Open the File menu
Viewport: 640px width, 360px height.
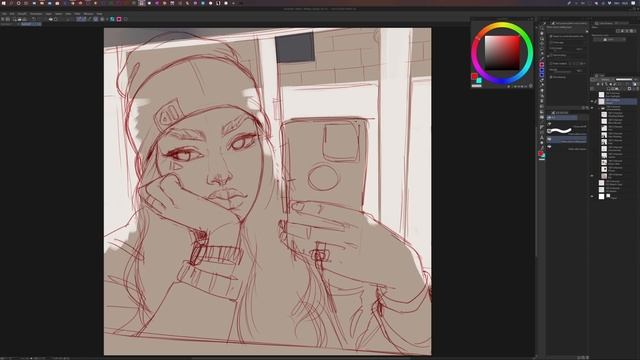pos(4,14)
